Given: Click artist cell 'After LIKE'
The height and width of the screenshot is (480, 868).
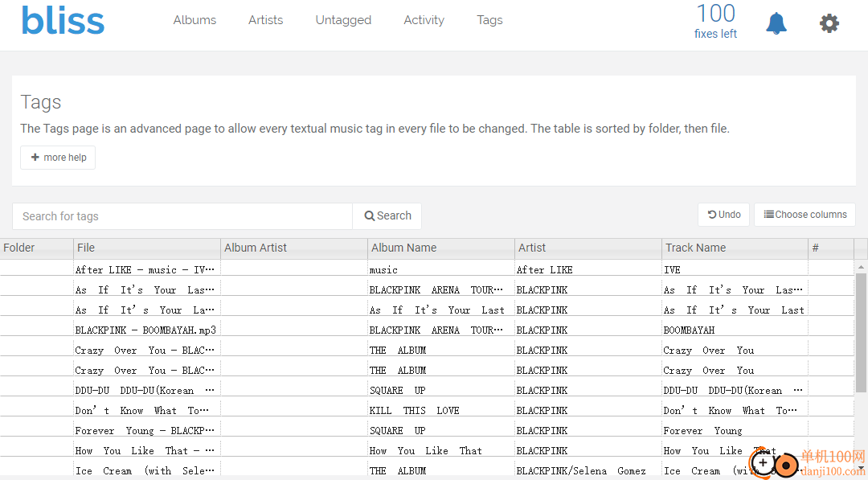Looking at the screenshot, I should [x=588, y=269].
